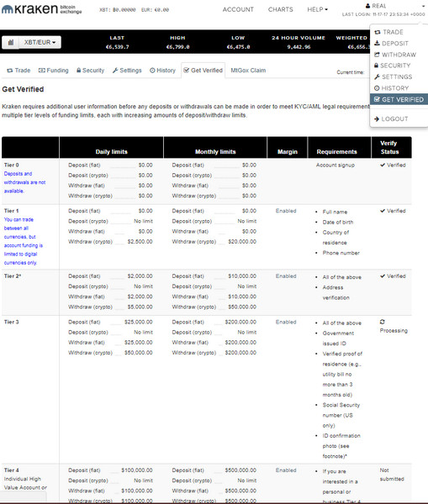Click the 'Social Security number (US only)' requirement

pyautogui.click(x=341, y=415)
